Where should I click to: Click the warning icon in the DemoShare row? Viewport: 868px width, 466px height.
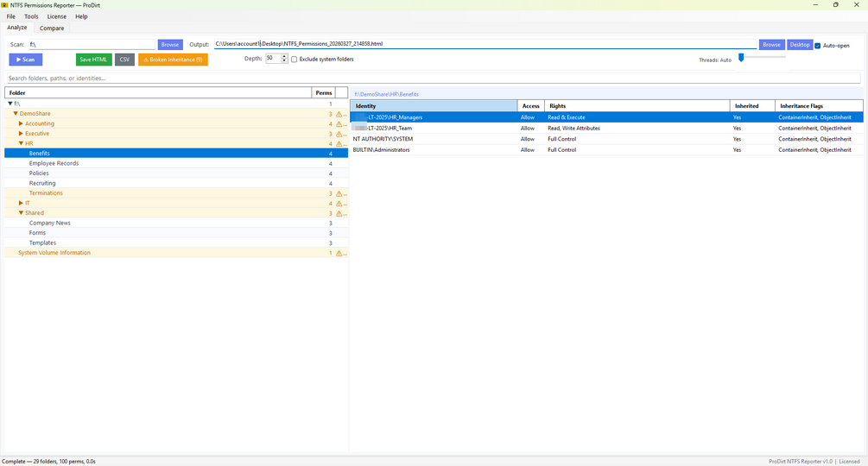tap(339, 114)
